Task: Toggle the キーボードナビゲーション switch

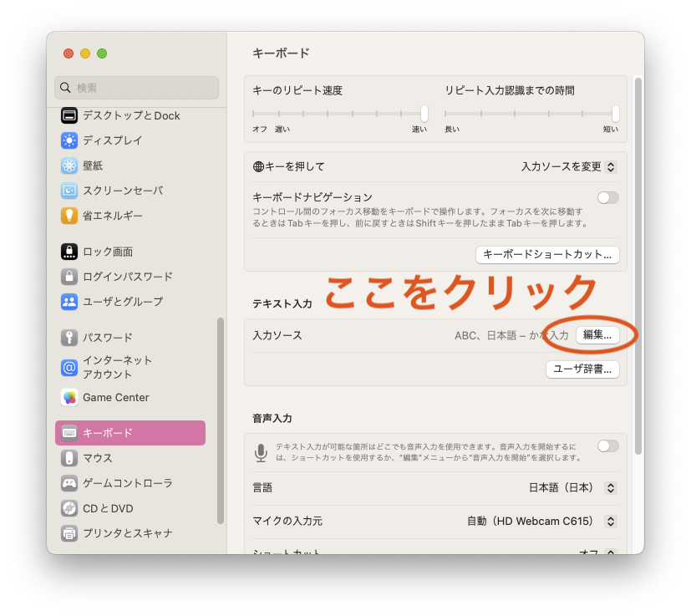Action: point(607,197)
